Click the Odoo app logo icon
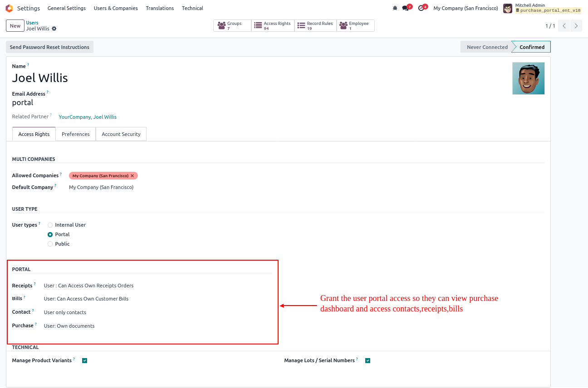The image size is (588, 388). [9, 8]
